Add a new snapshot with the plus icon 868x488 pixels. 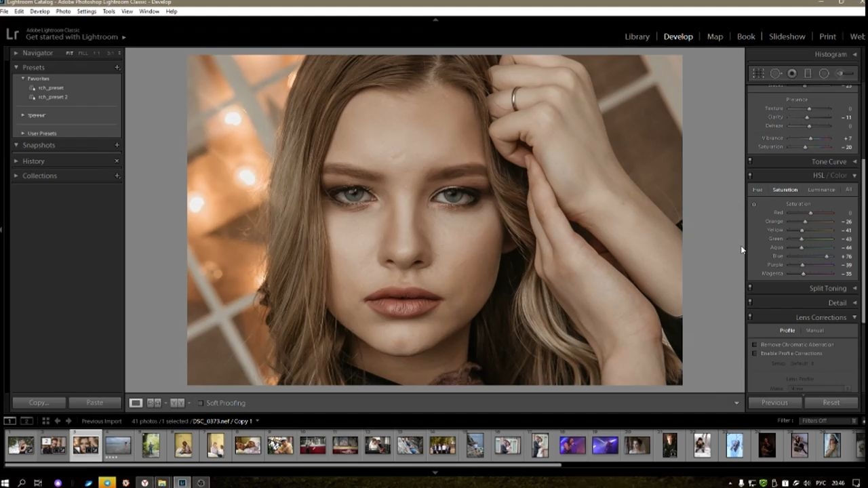117,145
